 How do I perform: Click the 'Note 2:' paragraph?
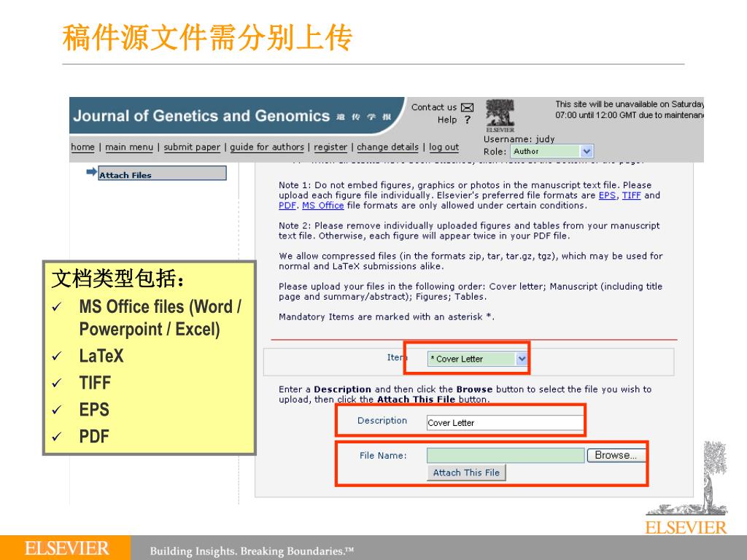click(469, 230)
